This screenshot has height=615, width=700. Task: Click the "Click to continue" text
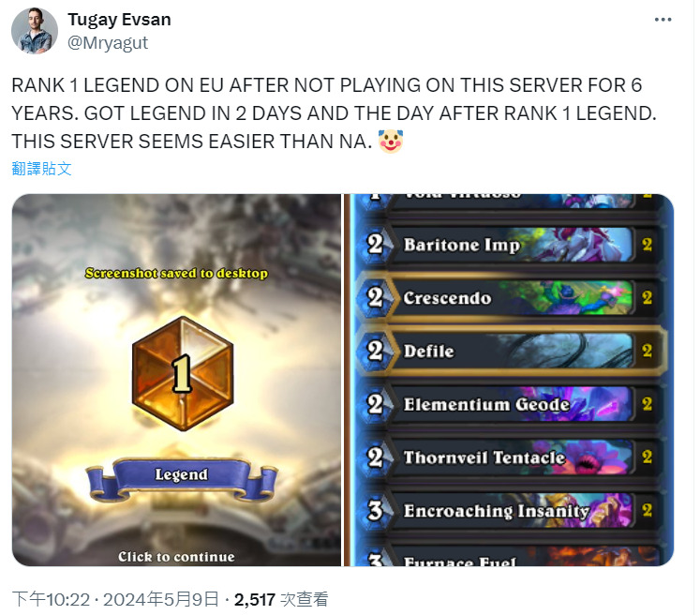tap(176, 557)
